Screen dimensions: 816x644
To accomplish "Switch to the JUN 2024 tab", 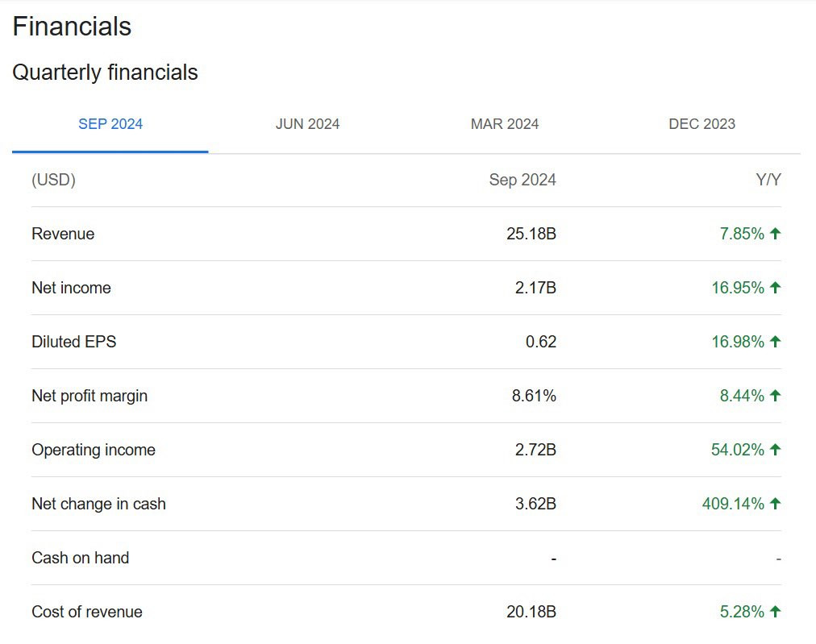I will (307, 124).
